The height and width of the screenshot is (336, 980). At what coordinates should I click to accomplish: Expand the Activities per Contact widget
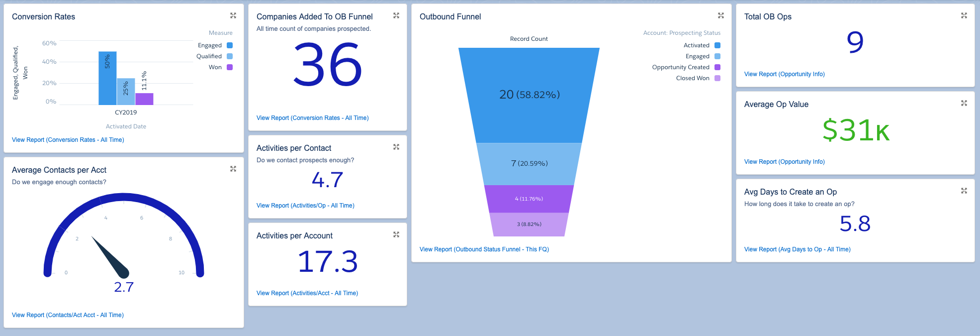pyautogui.click(x=396, y=147)
